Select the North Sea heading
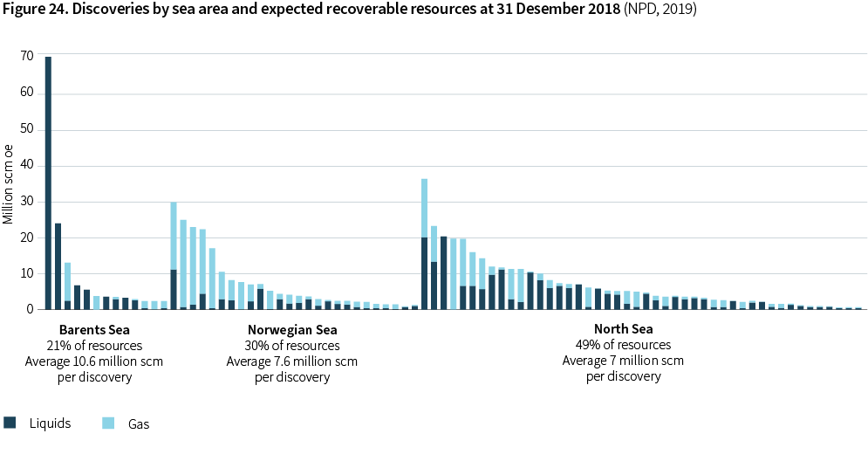The height and width of the screenshot is (468, 868). click(x=624, y=328)
